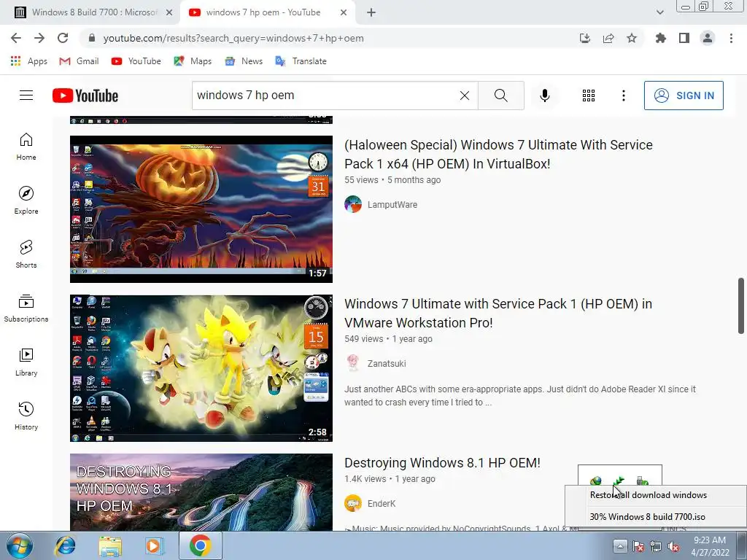Open the Translate bookmark

[301, 61]
